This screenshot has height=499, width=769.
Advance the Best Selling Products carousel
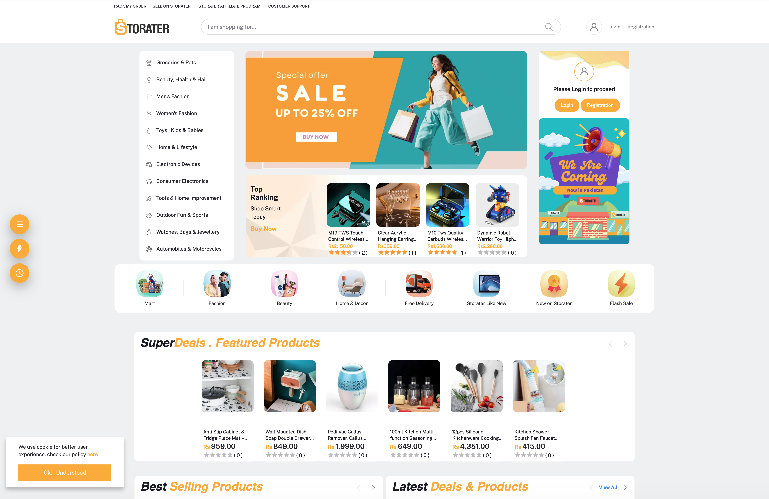pos(373,487)
